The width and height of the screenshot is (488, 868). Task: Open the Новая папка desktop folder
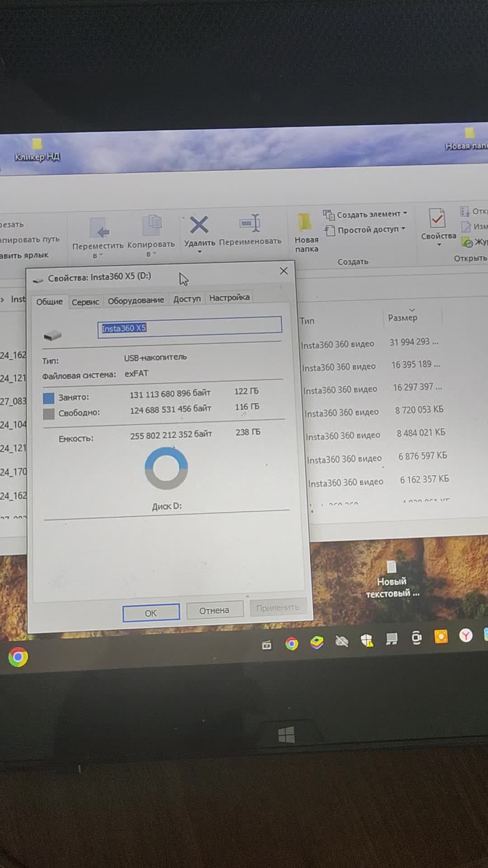[468, 139]
